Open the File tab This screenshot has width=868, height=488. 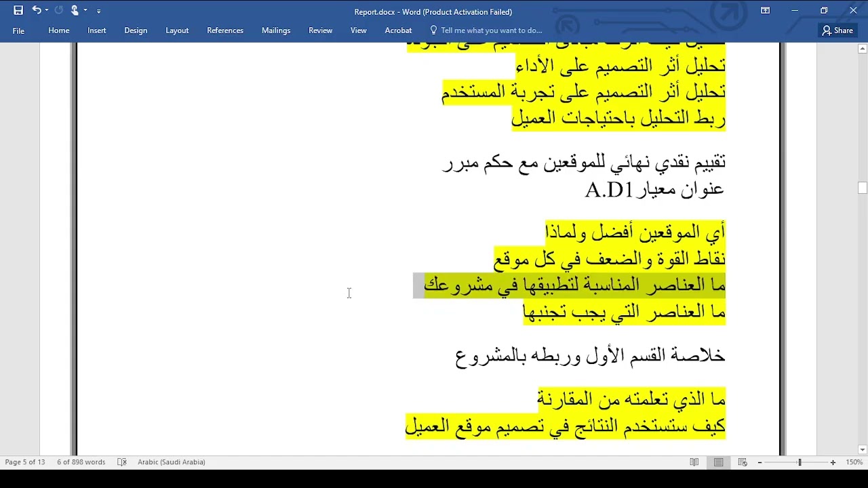(x=18, y=30)
